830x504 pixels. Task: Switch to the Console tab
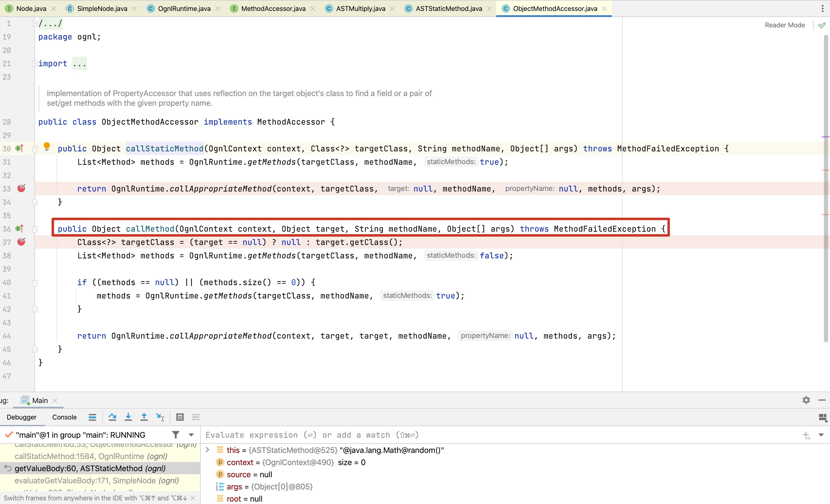click(x=64, y=417)
